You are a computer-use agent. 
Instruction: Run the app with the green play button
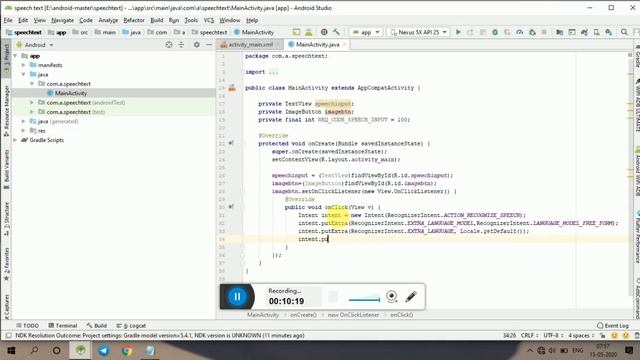458,32
